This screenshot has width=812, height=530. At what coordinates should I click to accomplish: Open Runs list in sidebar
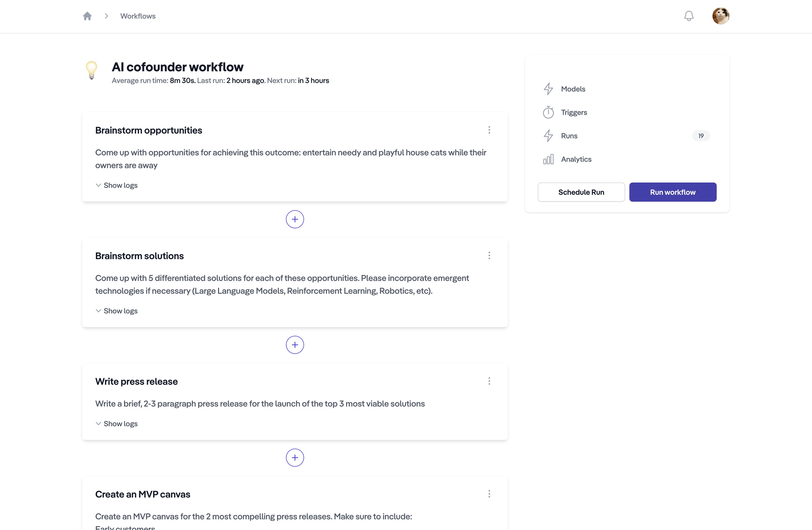(569, 136)
